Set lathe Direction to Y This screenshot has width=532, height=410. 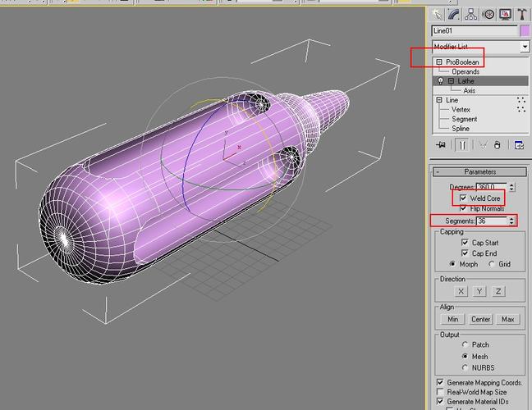479,291
